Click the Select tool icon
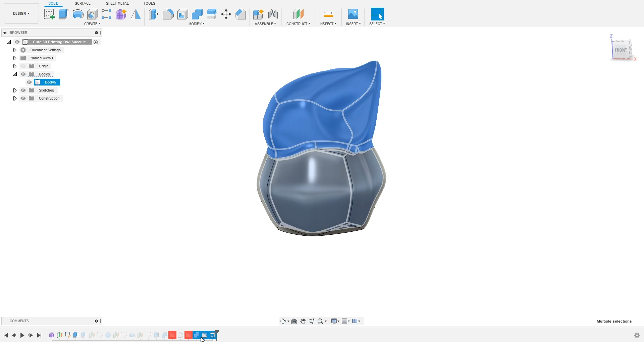The height and width of the screenshot is (342, 644). (x=377, y=14)
